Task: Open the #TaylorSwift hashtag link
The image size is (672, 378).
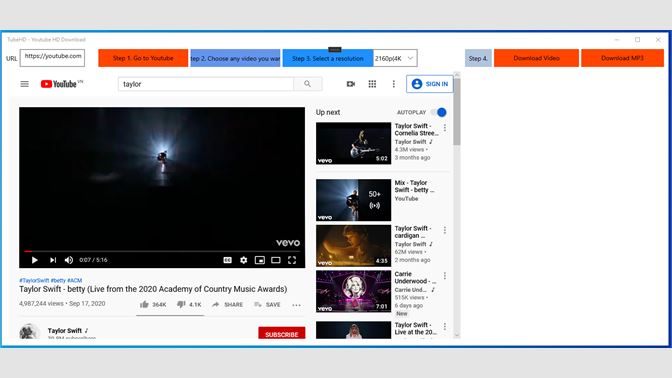Action: (34, 280)
